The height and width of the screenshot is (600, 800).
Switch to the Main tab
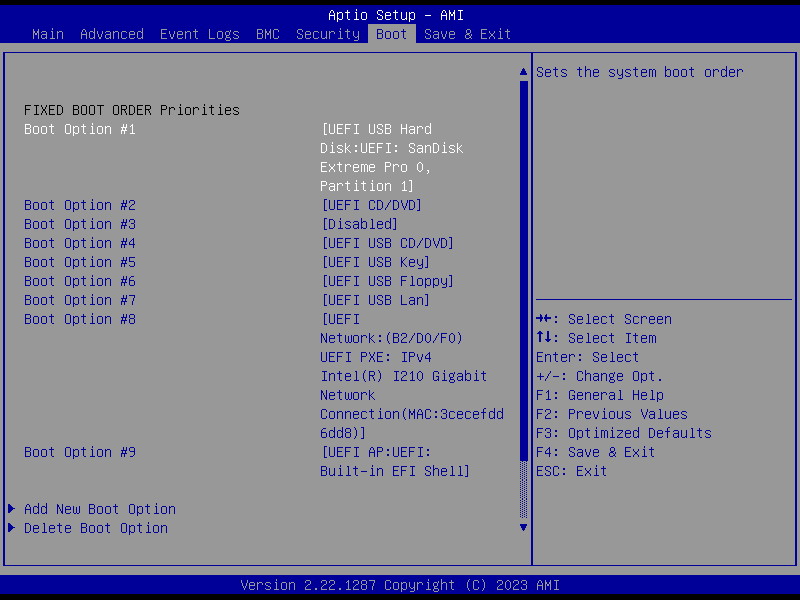(x=47, y=34)
